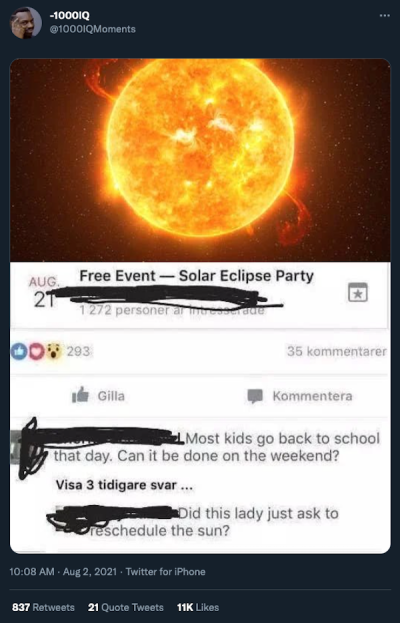The height and width of the screenshot is (623, 400).
Task: Open the tweet's three-dot more menu
Action: pyautogui.click(x=385, y=15)
